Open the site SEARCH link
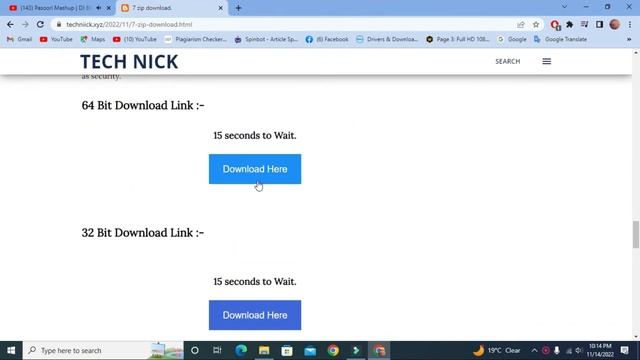 pyautogui.click(x=508, y=61)
